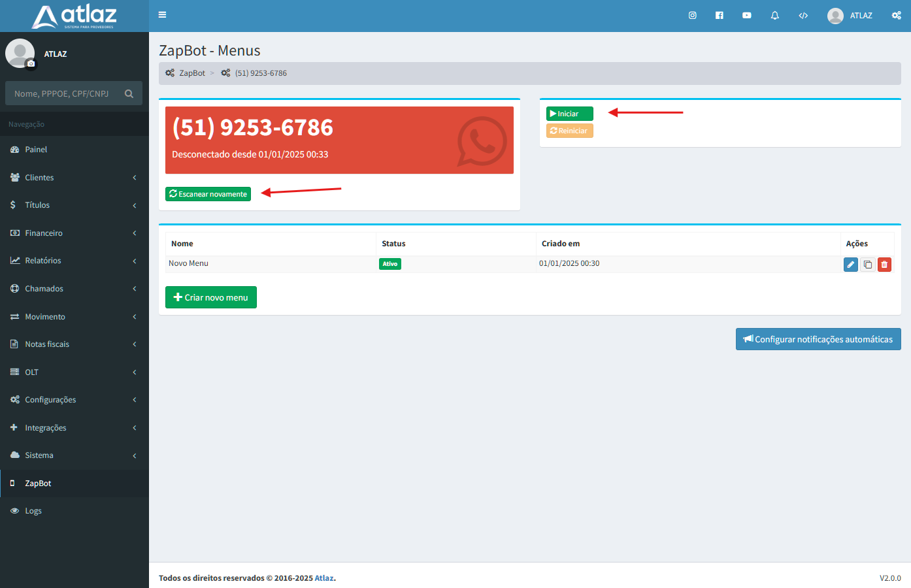The width and height of the screenshot is (911, 588).
Task: Click Escanear novamente button
Action: pos(208,194)
